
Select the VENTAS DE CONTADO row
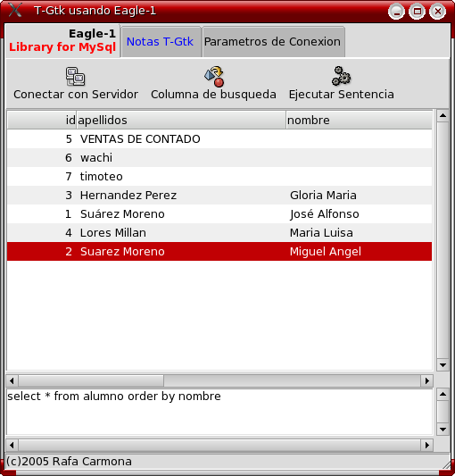(x=219, y=139)
